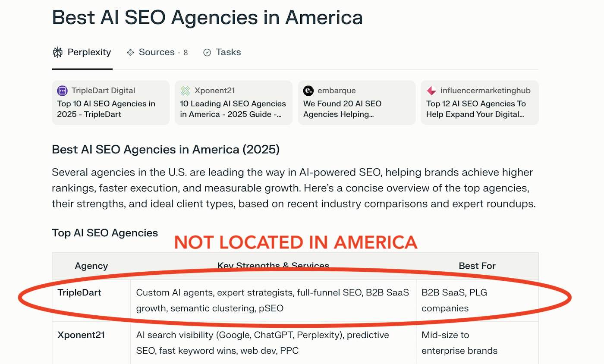Click Xponent21 green X favicon
The width and height of the screenshot is (604, 364).
[x=185, y=91]
